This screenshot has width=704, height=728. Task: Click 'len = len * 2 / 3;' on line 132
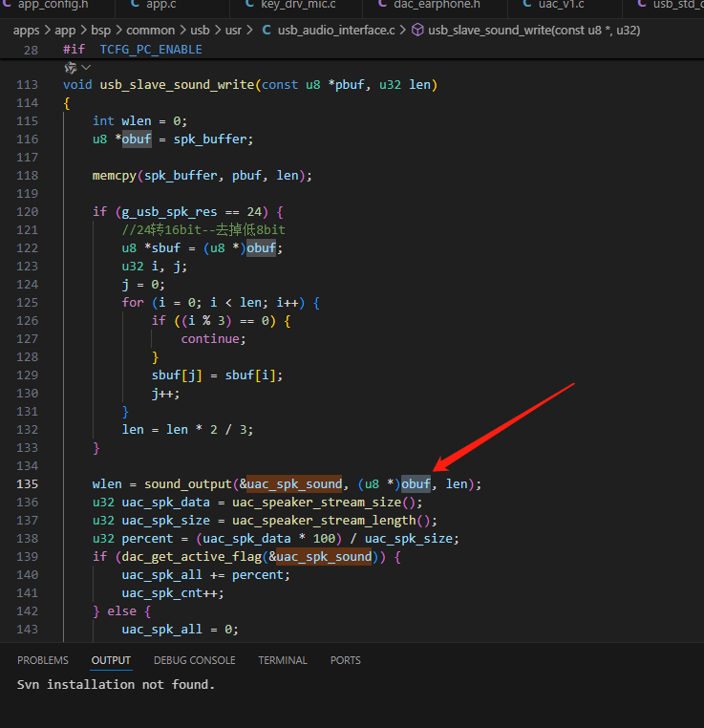tap(187, 430)
